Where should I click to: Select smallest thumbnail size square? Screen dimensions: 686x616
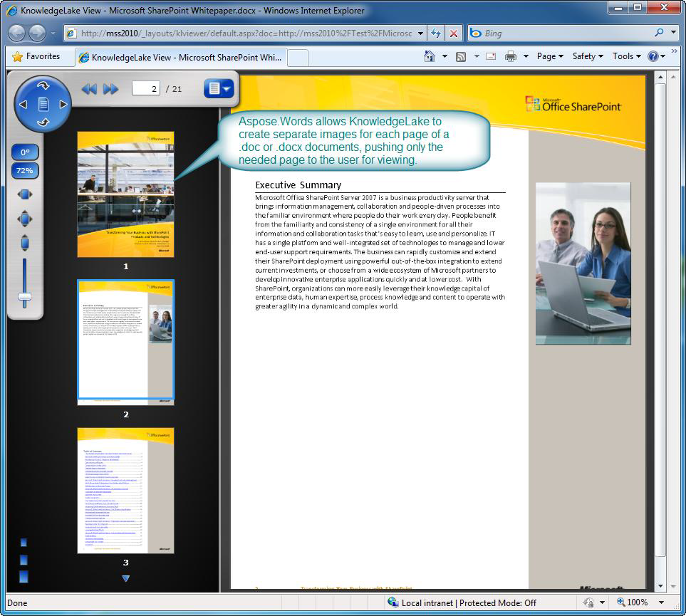point(24,543)
